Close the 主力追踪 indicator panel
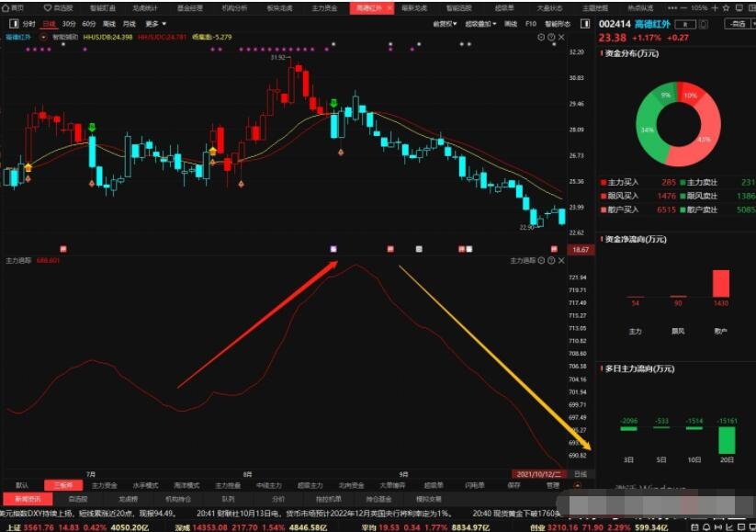Screen dimensions: 756x532 (561, 260)
